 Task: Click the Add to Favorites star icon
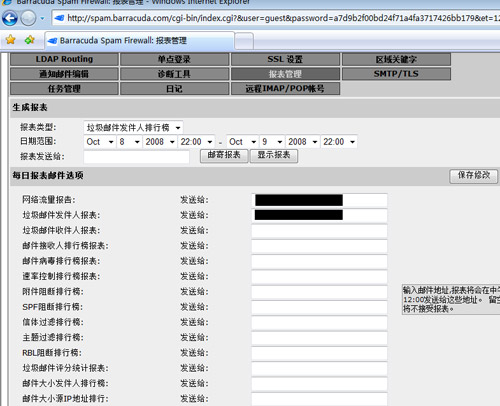30,40
